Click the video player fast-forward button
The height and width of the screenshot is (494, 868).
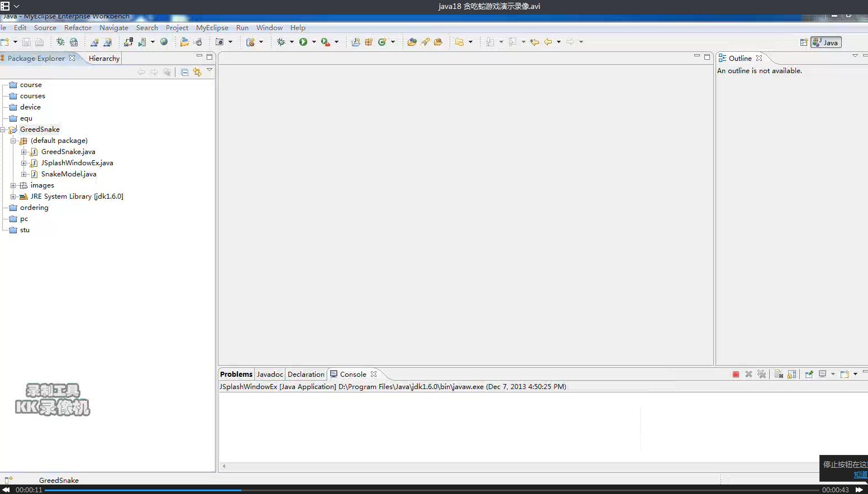coord(860,490)
